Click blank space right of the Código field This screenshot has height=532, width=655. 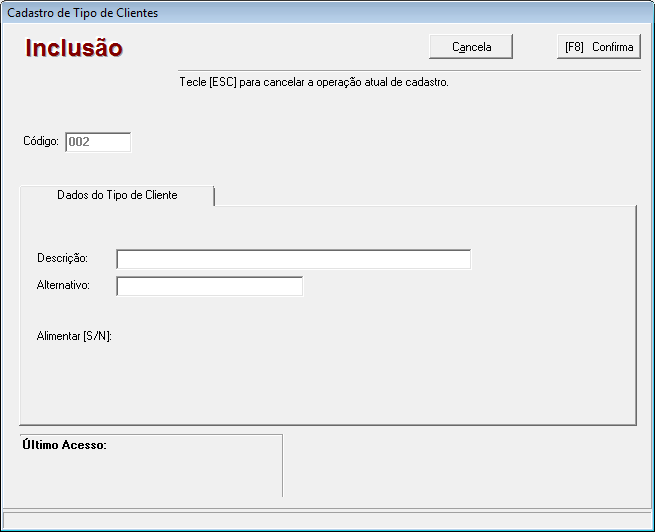tap(300, 142)
